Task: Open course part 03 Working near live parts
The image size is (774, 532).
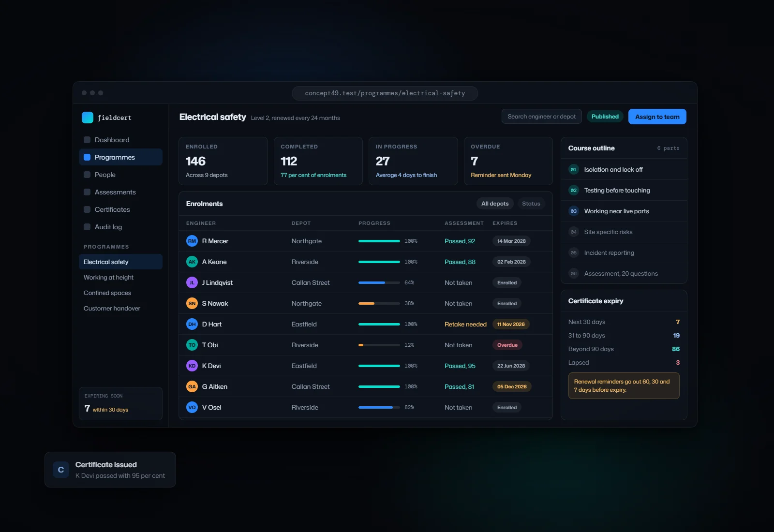Action: [x=624, y=211]
